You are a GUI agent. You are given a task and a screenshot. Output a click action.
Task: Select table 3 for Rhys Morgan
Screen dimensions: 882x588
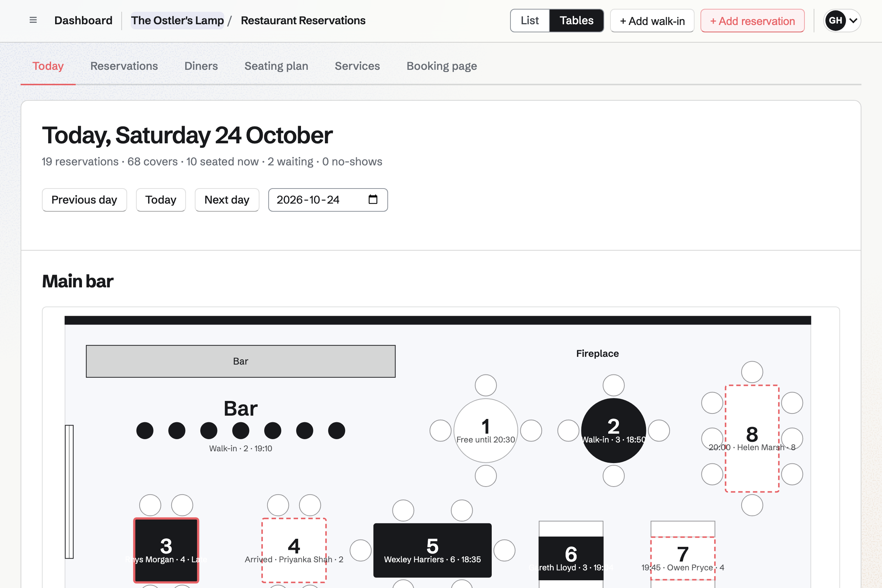166,551
